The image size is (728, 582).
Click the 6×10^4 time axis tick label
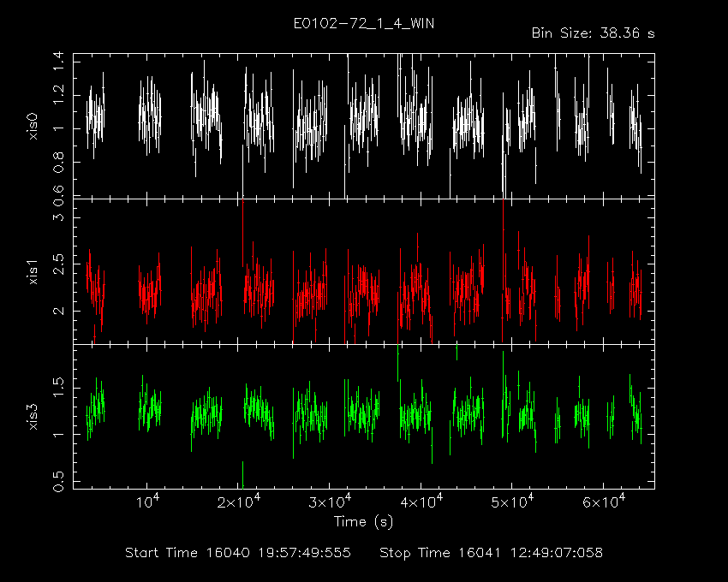click(x=604, y=502)
